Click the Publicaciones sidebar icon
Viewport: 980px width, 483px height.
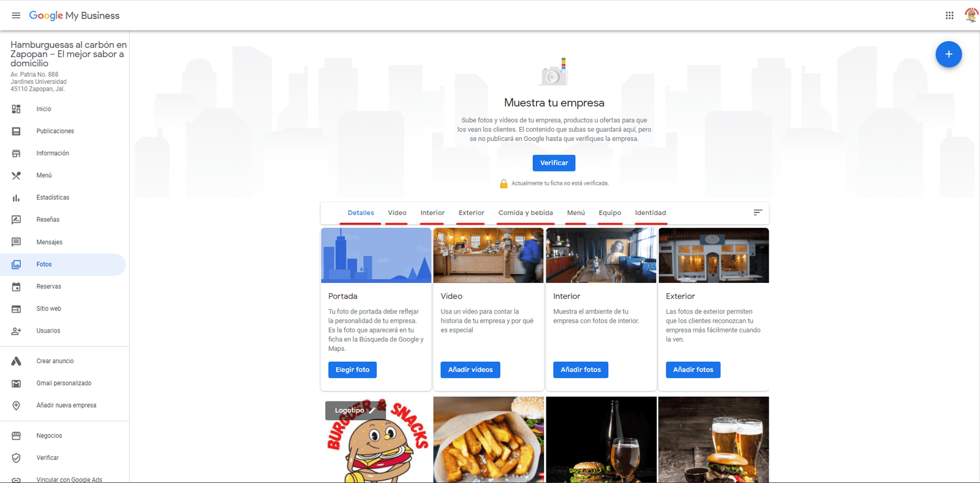tap(16, 131)
